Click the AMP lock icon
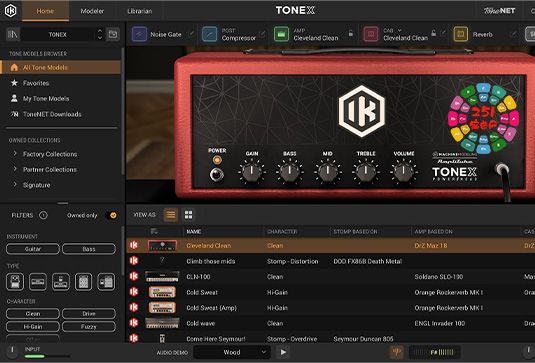Screen dimensions: 535x363 (350, 33)
